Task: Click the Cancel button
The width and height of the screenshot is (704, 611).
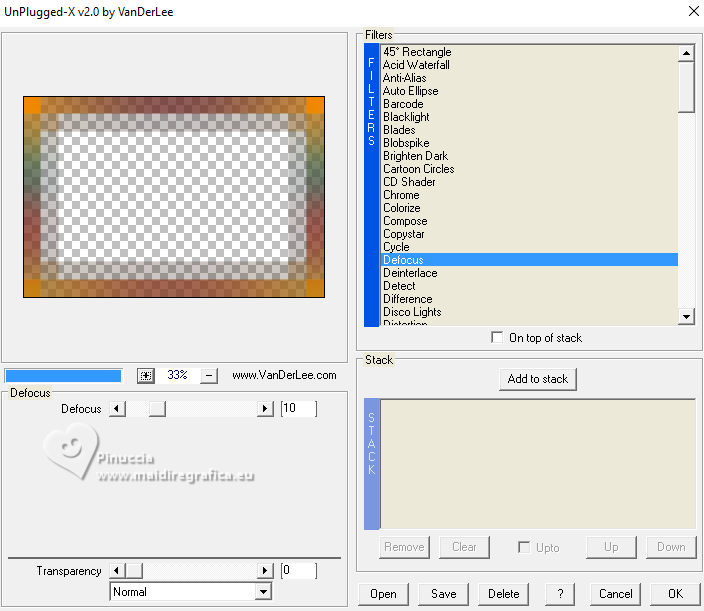Action: point(616,594)
